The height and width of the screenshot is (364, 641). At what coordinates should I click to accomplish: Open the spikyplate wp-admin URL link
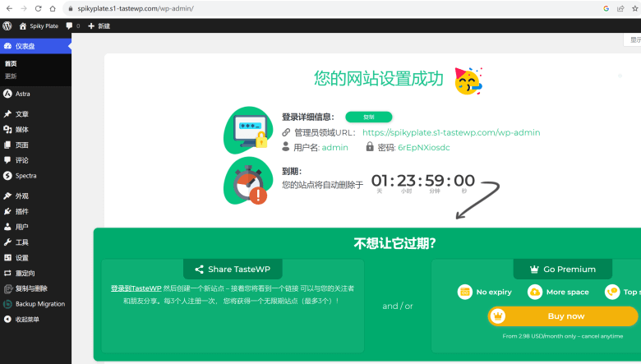[451, 132]
